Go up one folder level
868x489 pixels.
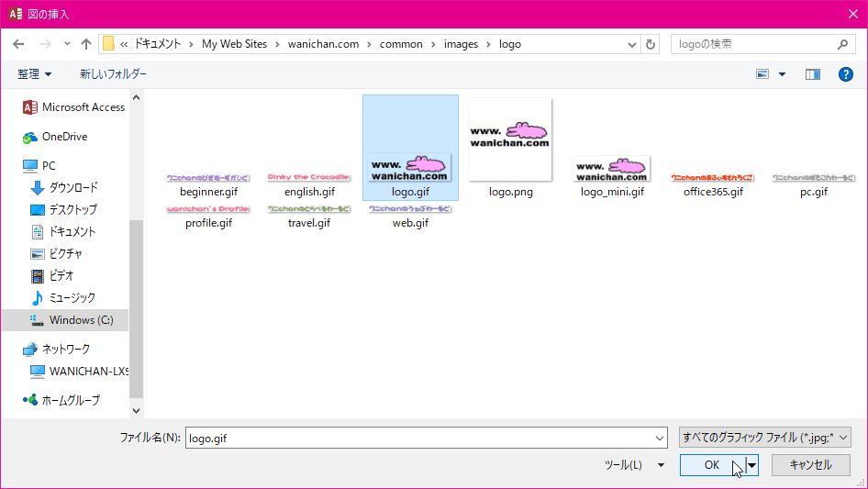pos(86,44)
